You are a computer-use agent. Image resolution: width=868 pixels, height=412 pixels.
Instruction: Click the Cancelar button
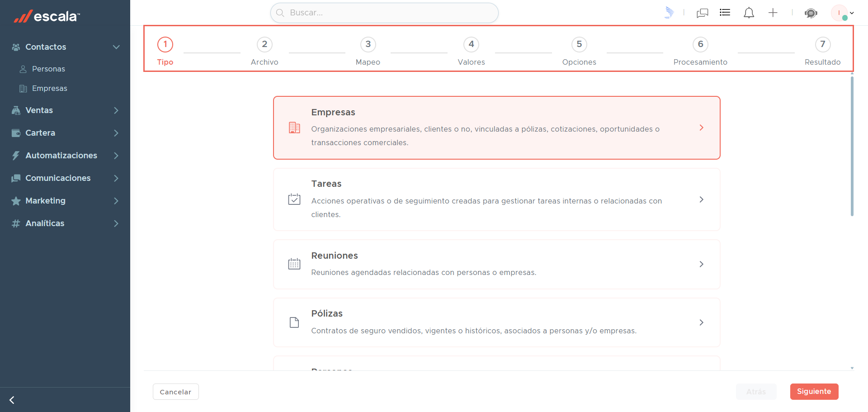tap(175, 392)
